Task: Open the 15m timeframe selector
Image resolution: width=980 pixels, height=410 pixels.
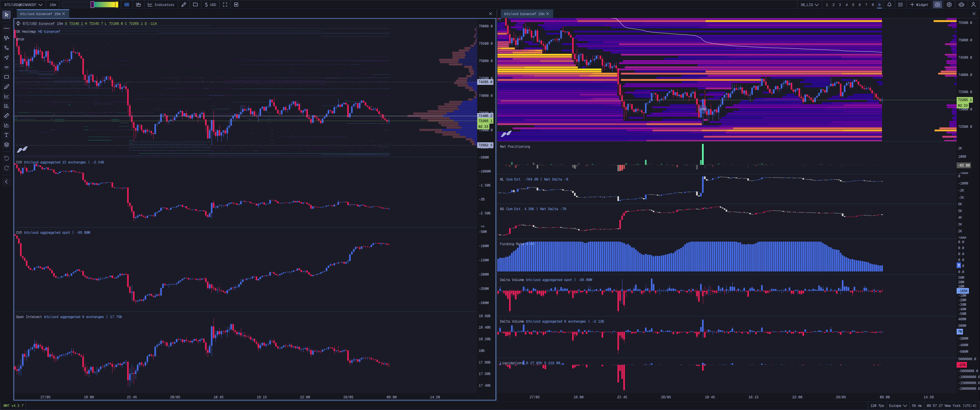Action: click(52, 5)
